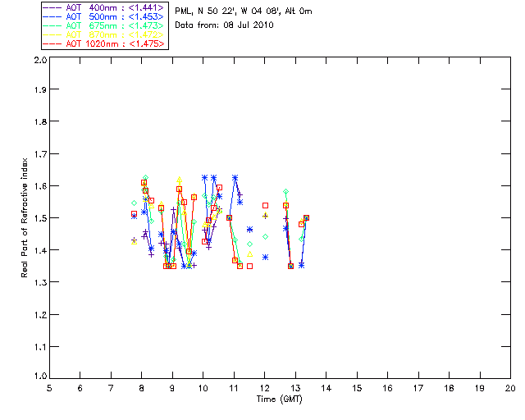Click the 9 x-axis time label
Screen dimensions: 525x420
(x=172, y=388)
